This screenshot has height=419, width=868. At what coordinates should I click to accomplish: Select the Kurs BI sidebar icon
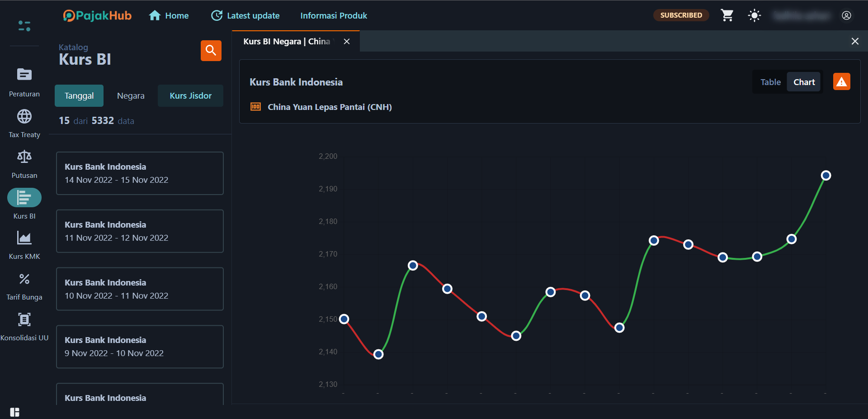(24, 198)
